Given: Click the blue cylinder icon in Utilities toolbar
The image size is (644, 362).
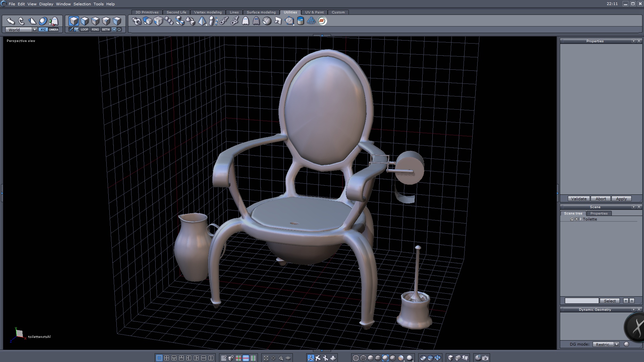Looking at the screenshot, I should coord(301,21).
